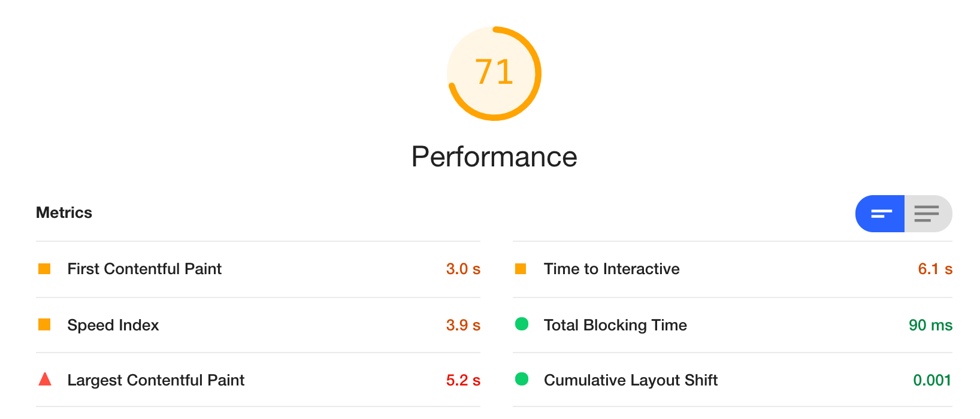Click the performance score gauge showing 71
The width and height of the screenshot is (980, 419).
(494, 73)
